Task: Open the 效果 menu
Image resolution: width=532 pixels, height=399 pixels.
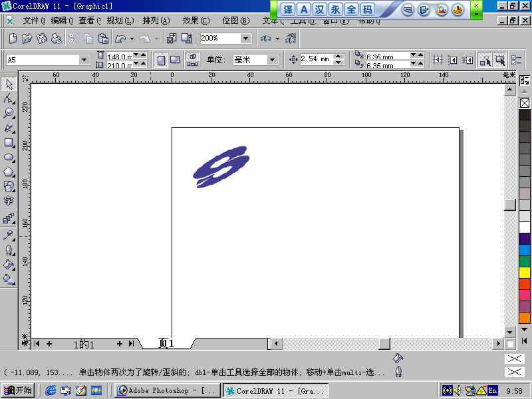Action: 196,21
